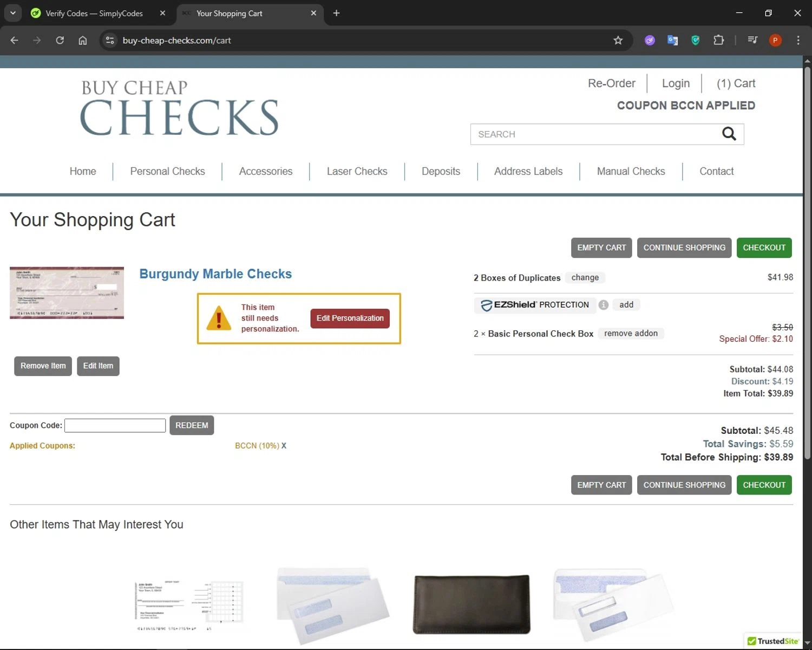The height and width of the screenshot is (650, 812).
Task: Click the Coupon Code input box
Action: click(115, 425)
